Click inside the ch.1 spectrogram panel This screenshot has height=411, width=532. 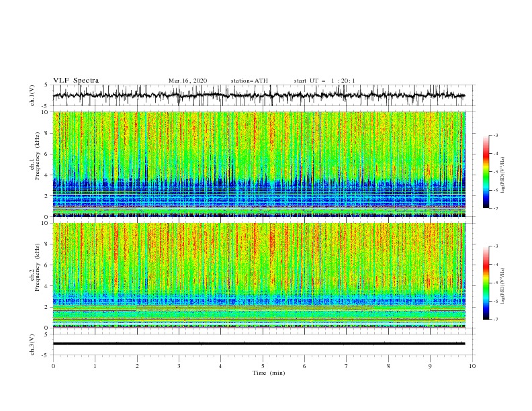tap(259, 164)
